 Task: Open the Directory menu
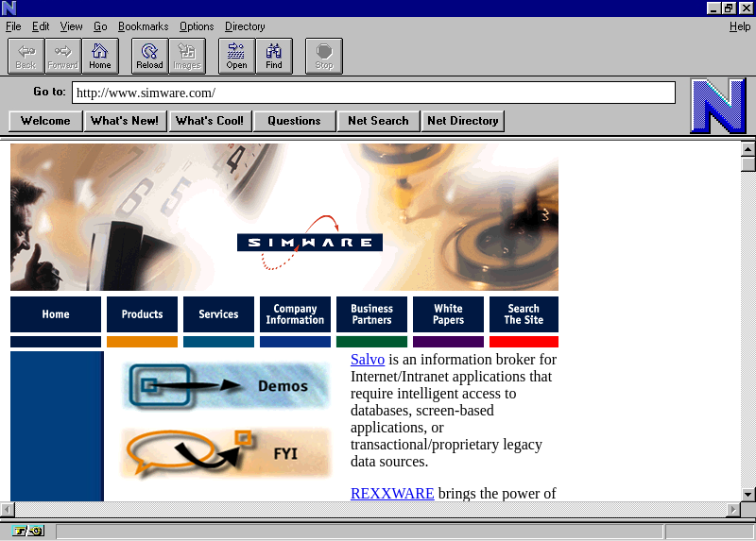point(245,26)
